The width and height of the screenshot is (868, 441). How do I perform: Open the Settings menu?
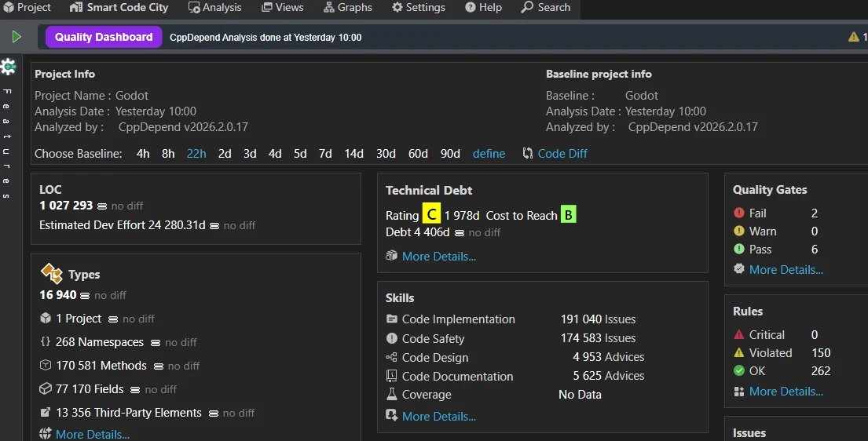[x=419, y=7]
